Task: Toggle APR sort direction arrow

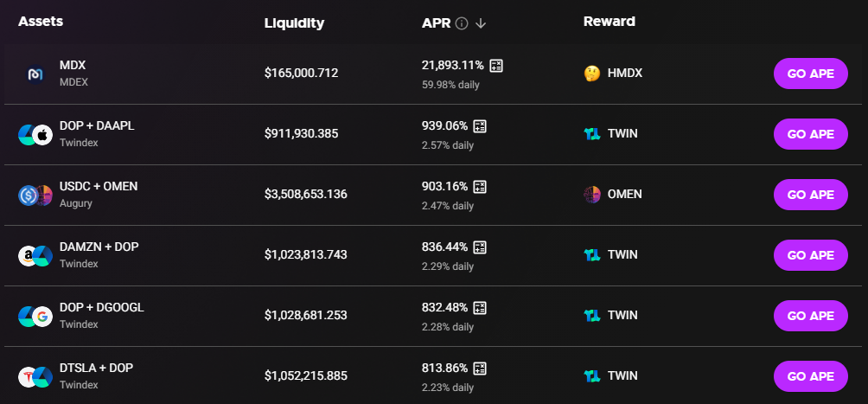Action: pos(481,23)
